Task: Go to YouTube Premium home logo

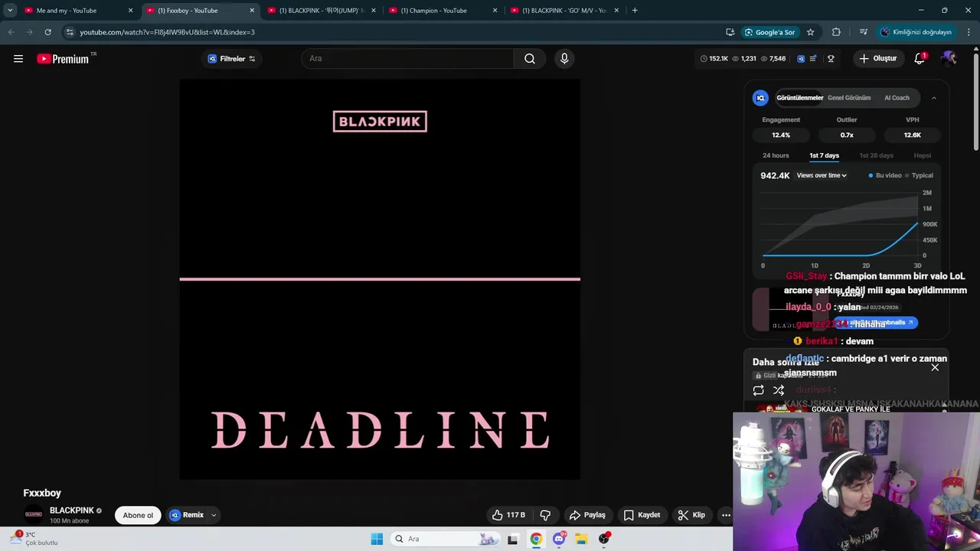Action: tap(64, 59)
